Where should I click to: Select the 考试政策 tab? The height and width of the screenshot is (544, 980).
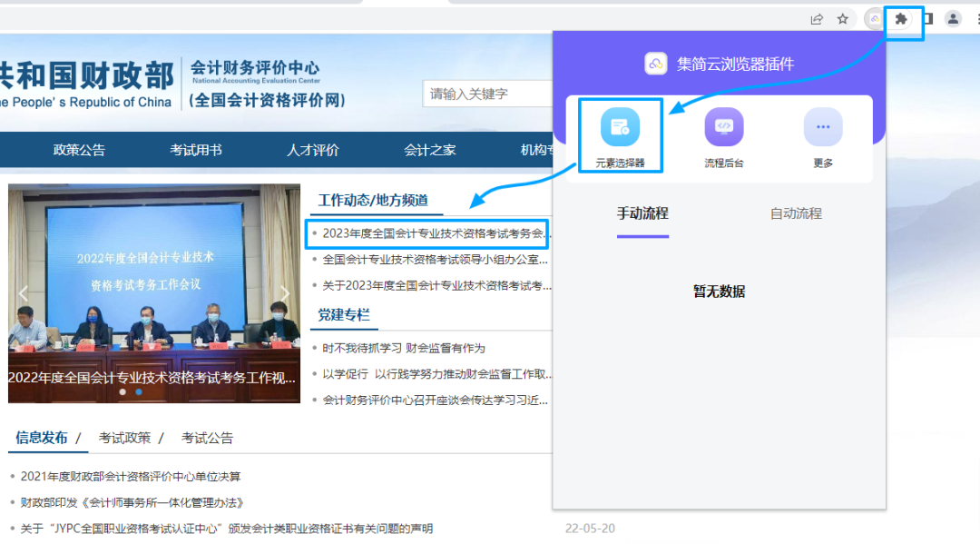coord(124,438)
